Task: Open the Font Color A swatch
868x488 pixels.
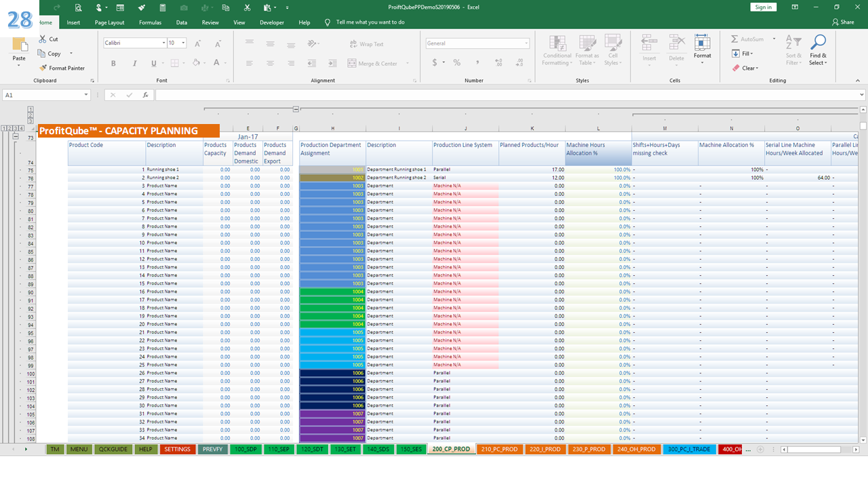Action: 217,63
